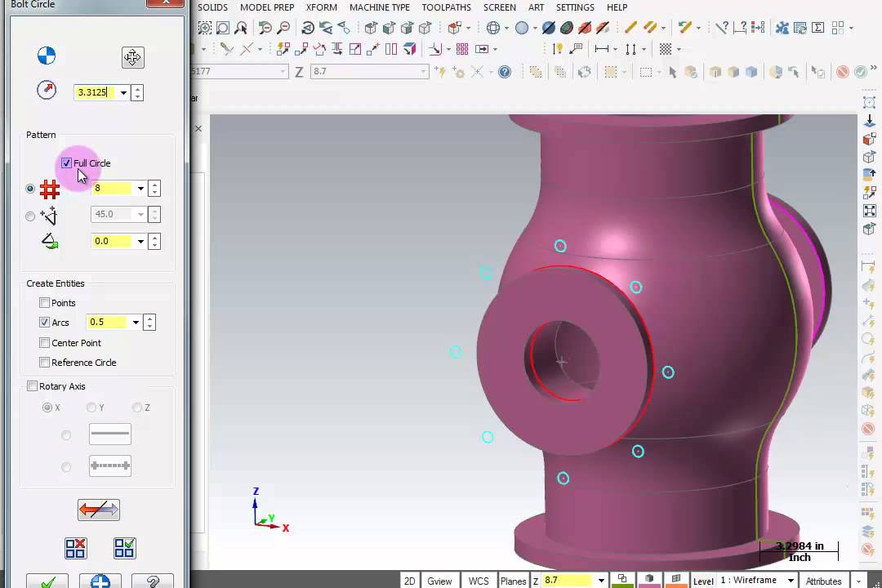Click the red hash number-of-holes icon
The image size is (882, 588).
(x=50, y=189)
